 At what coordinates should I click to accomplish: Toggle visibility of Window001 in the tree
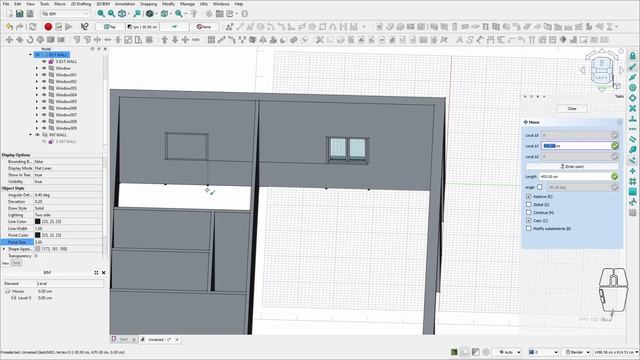44,75
